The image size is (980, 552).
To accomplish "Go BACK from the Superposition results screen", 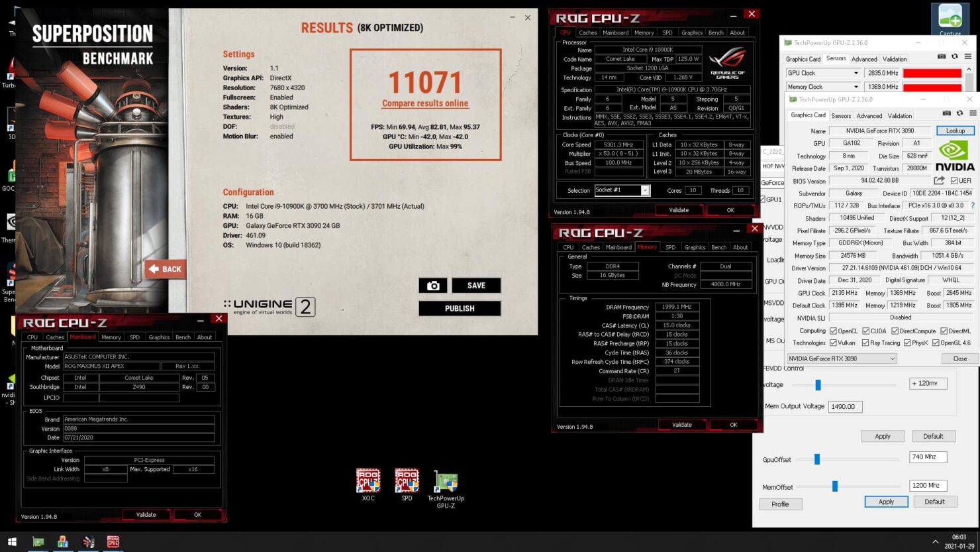I will click(x=165, y=269).
